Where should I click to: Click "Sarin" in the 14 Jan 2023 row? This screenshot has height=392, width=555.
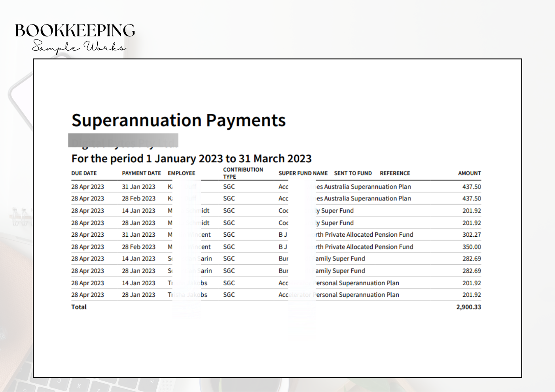[x=205, y=259]
